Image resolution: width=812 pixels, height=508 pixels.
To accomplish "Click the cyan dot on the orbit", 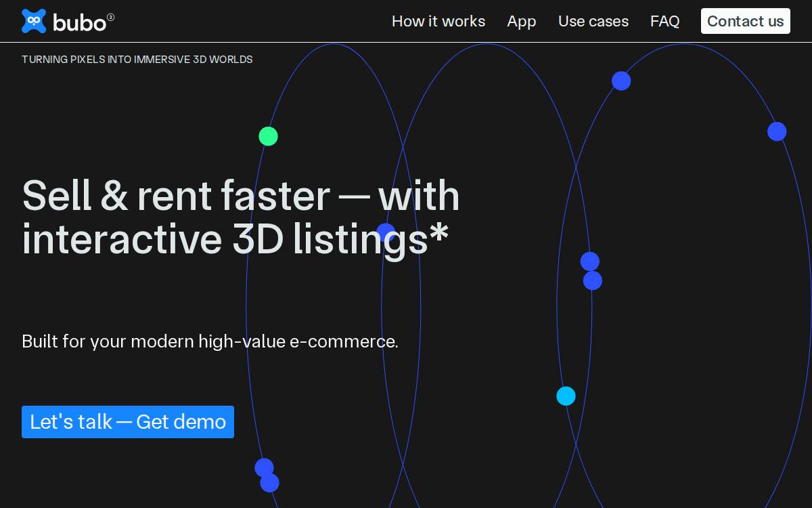I will (x=566, y=396).
